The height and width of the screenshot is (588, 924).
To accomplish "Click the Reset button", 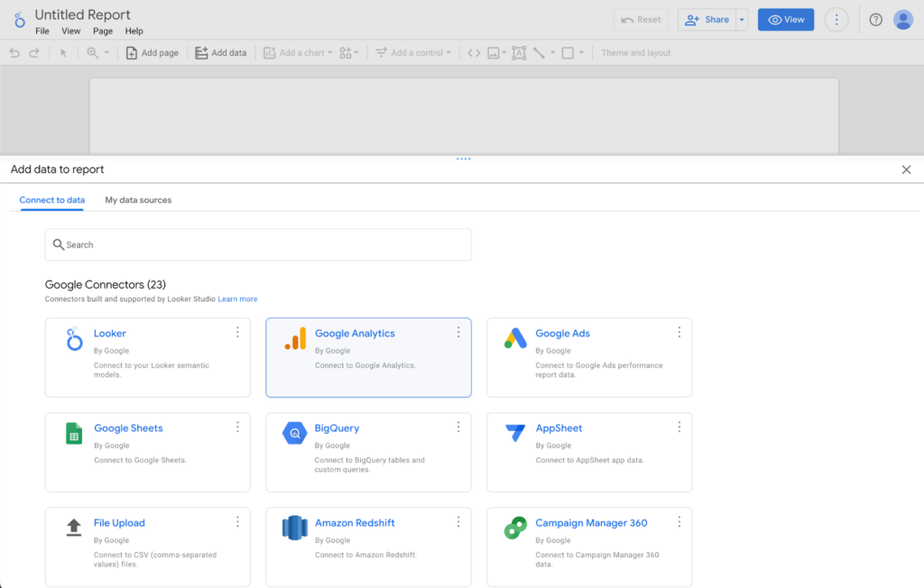I will point(641,20).
